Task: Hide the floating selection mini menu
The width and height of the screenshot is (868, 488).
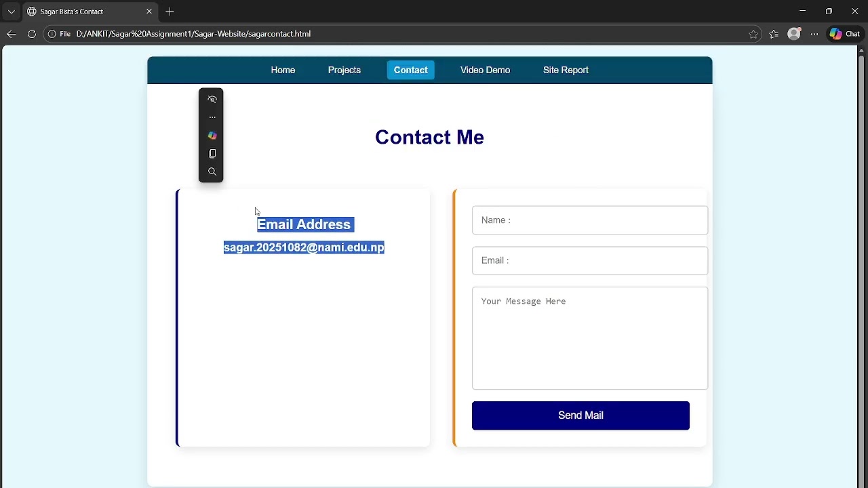Action: (x=212, y=99)
